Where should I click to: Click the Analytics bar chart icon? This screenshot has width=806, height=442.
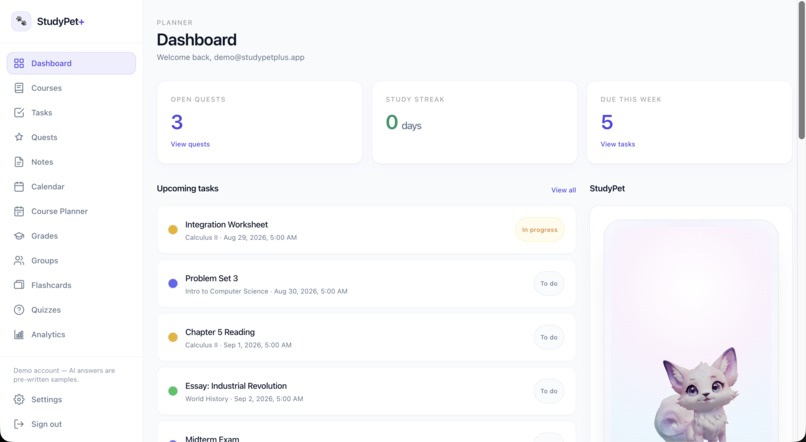19,335
